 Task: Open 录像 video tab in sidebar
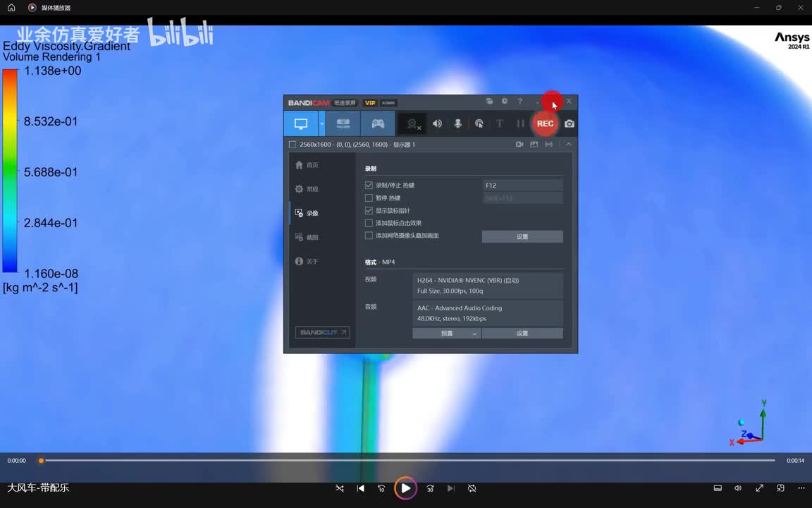pyautogui.click(x=307, y=213)
